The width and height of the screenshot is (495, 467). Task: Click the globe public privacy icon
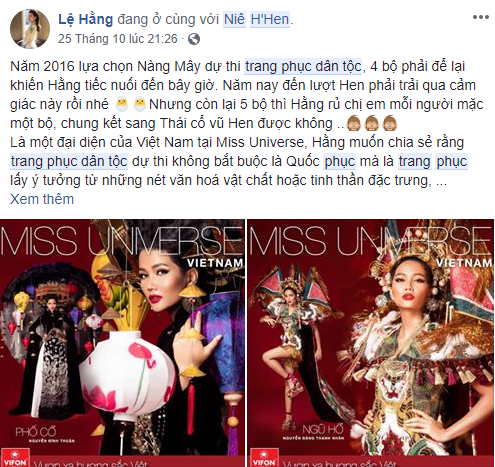(x=194, y=39)
